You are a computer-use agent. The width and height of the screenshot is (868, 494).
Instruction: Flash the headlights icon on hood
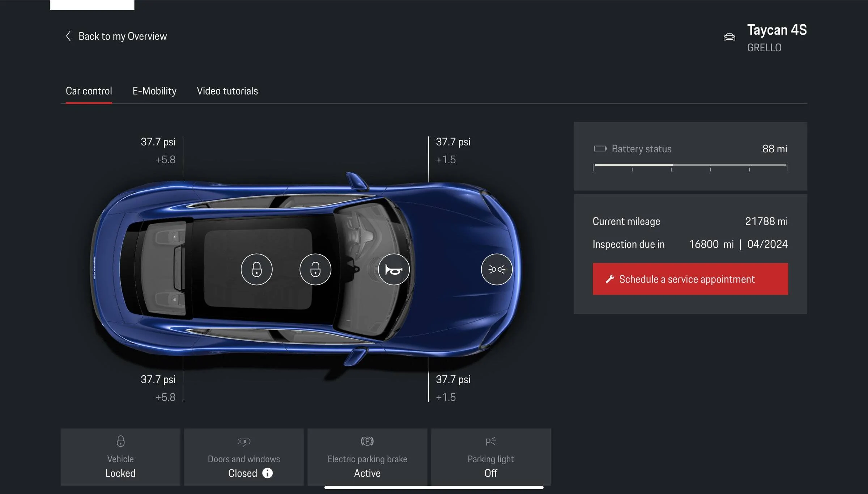[497, 269]
